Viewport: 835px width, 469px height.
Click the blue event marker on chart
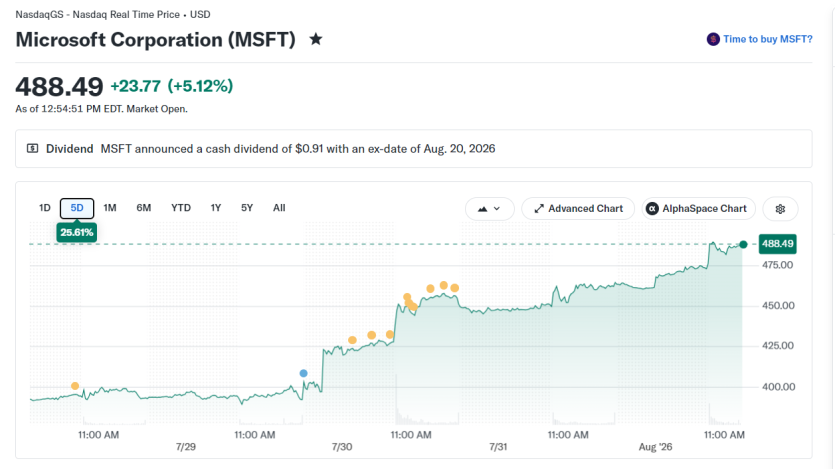[304, 373]
